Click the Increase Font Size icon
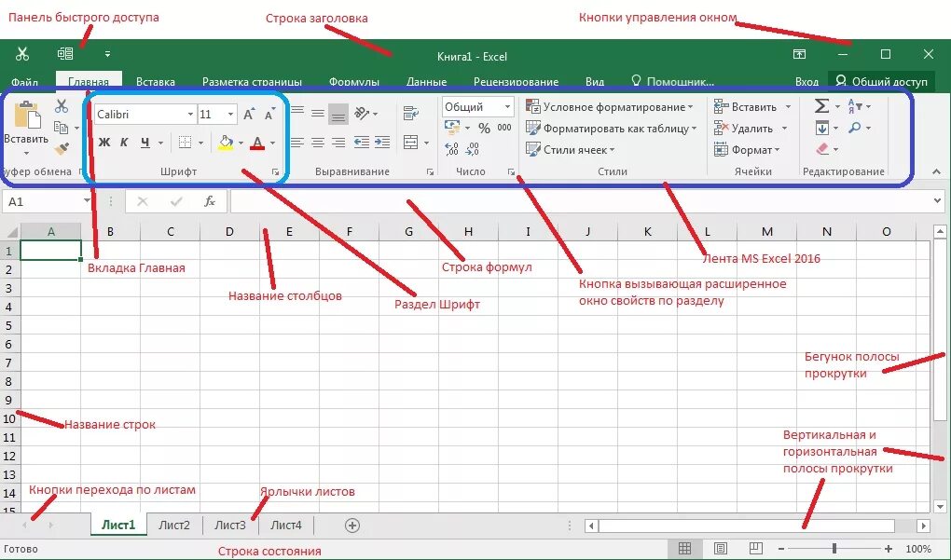This screenshot has height=560, width=951. [249, 114]
